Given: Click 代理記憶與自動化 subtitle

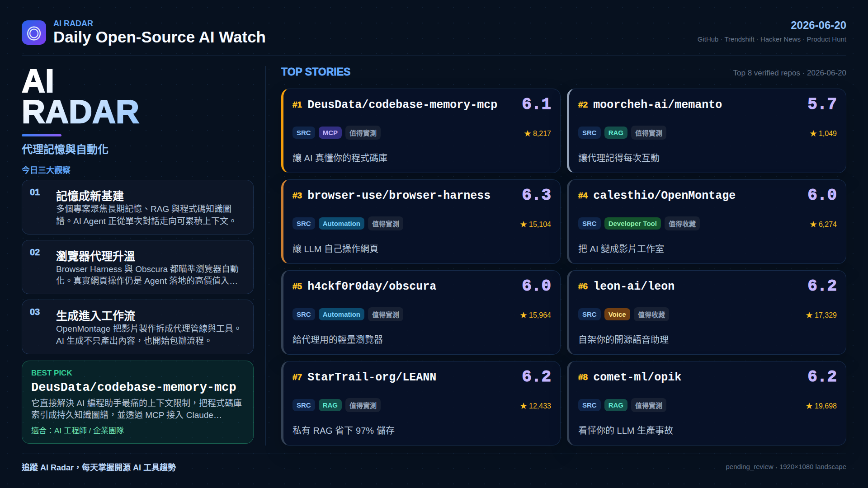Looking at the screenshot, I should click(65, 150).
